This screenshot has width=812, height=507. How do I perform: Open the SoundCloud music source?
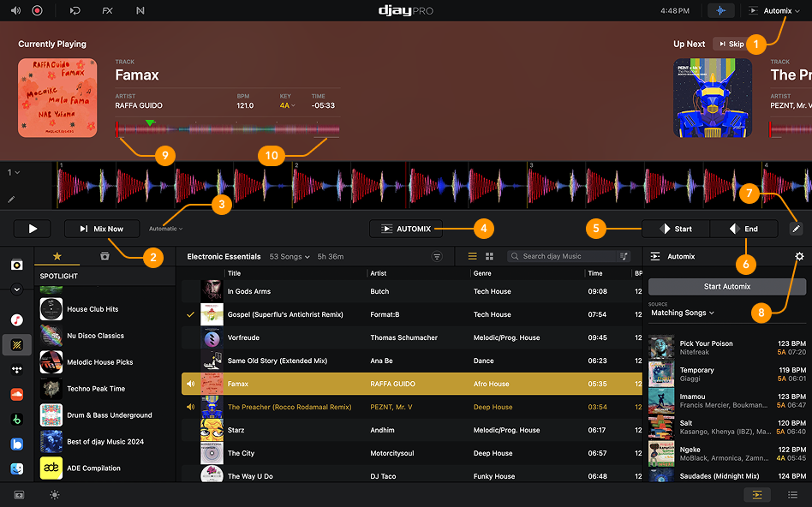(x=16, y=394)
